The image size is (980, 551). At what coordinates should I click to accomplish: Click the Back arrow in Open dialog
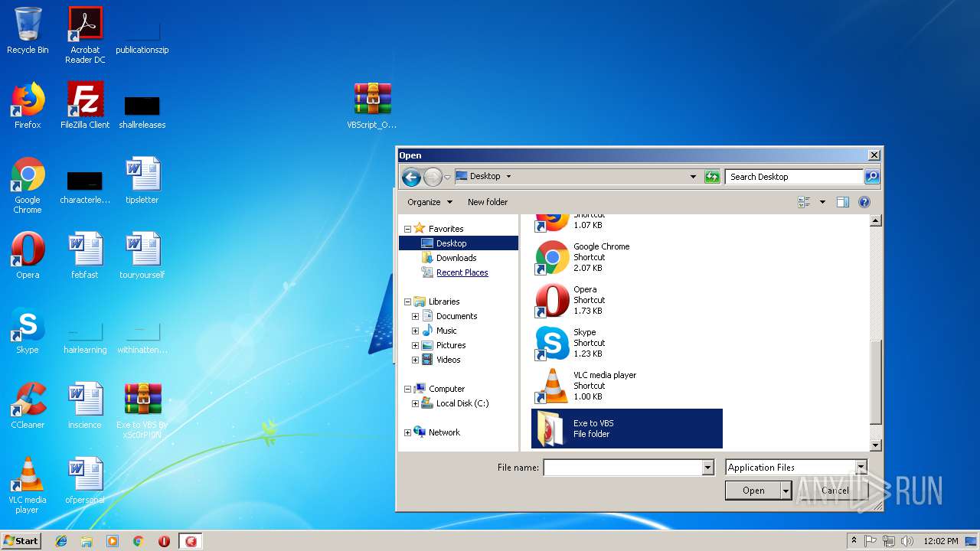pos(411,178)
